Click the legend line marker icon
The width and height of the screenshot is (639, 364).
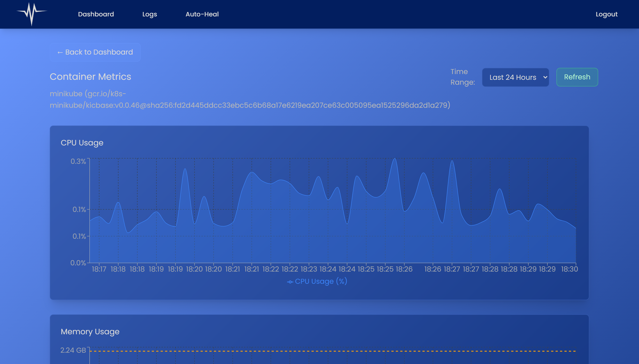point(290,282)
